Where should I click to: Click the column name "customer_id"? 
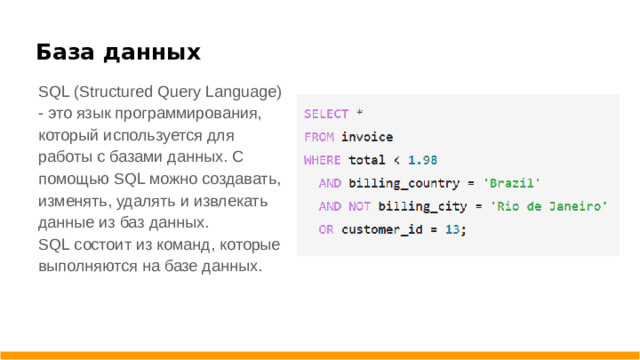click(382, 229)
